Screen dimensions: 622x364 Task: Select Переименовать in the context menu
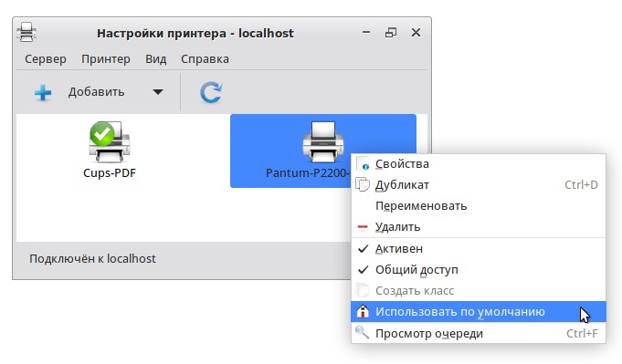(x=479, y=206)
